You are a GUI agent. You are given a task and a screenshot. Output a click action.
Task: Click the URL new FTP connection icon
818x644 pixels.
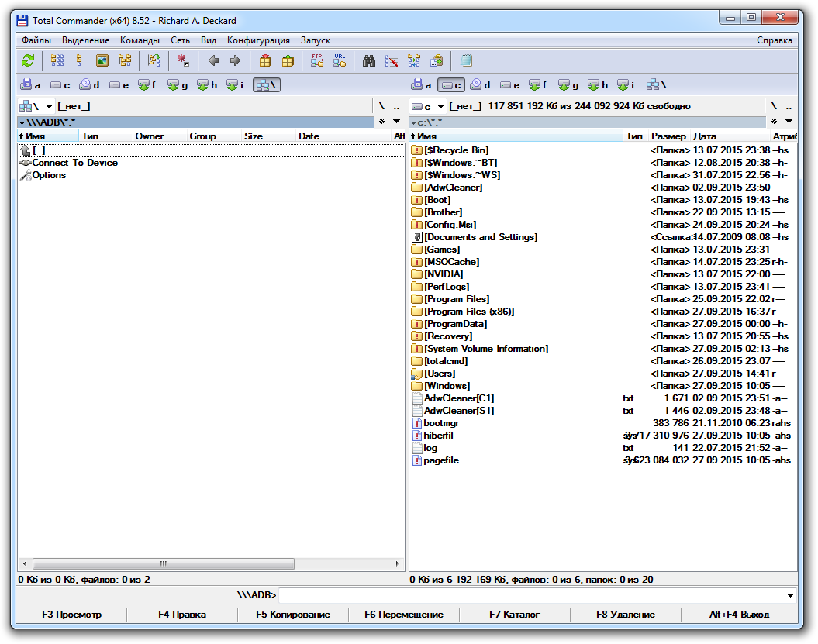[x=340, y=60]
